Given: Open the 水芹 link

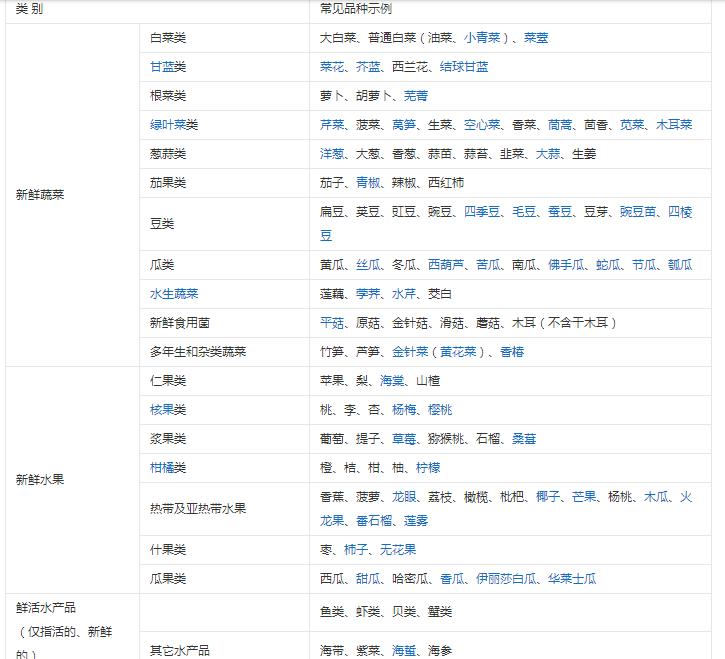Looking at the screenshot, I should pos(404,294).
